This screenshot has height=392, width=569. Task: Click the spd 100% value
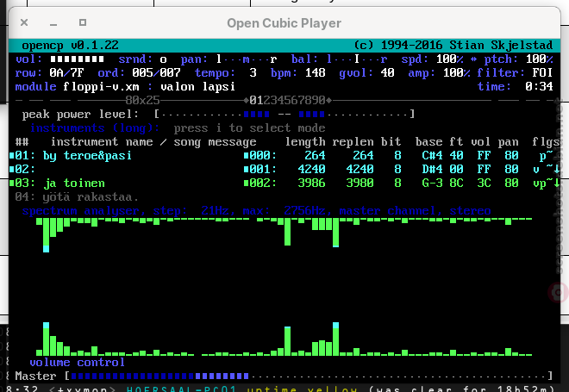[x=450, y=59]
